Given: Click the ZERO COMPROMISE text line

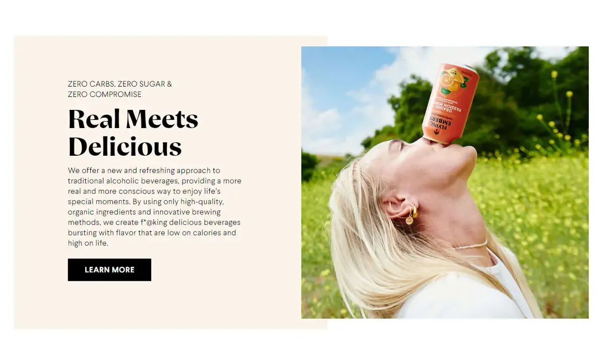Looking at the screenshot, I should pyautogui.click(x=105, y=94).
